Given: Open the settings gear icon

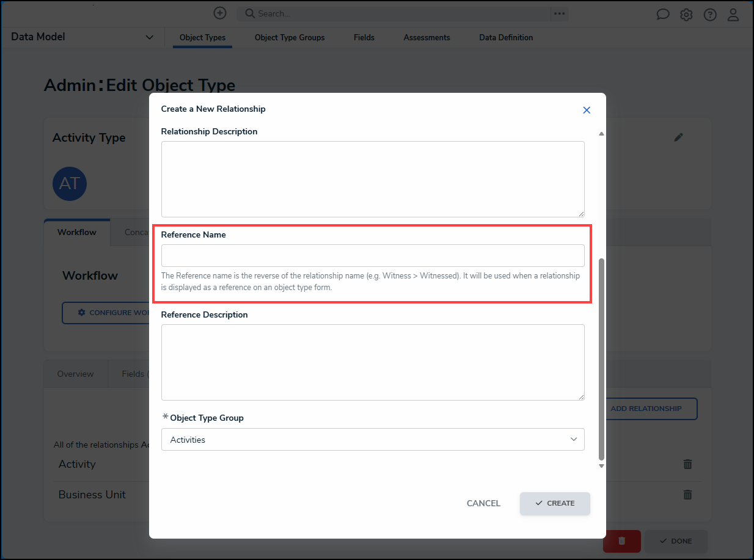Looking at the screenshot, I should click(686, 15).
